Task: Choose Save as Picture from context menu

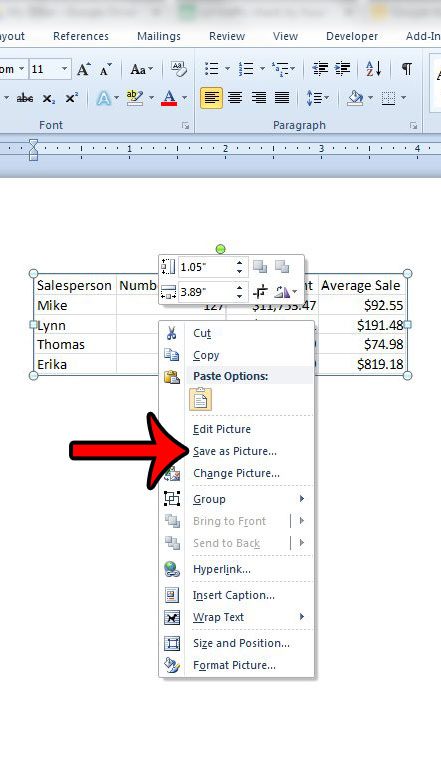Action: 236,451
